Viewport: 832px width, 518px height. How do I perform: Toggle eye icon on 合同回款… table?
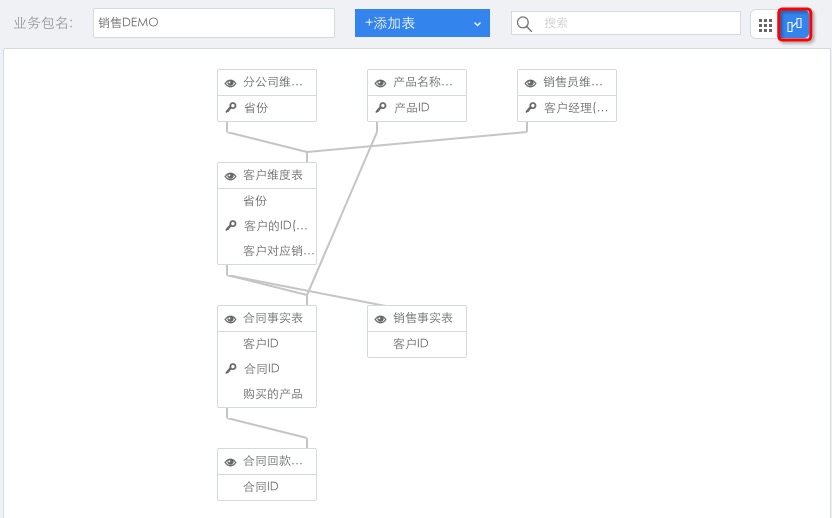[230, 462]
